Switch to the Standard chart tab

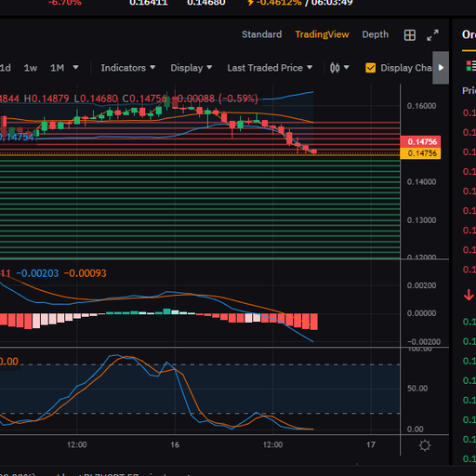click(261, 34)
